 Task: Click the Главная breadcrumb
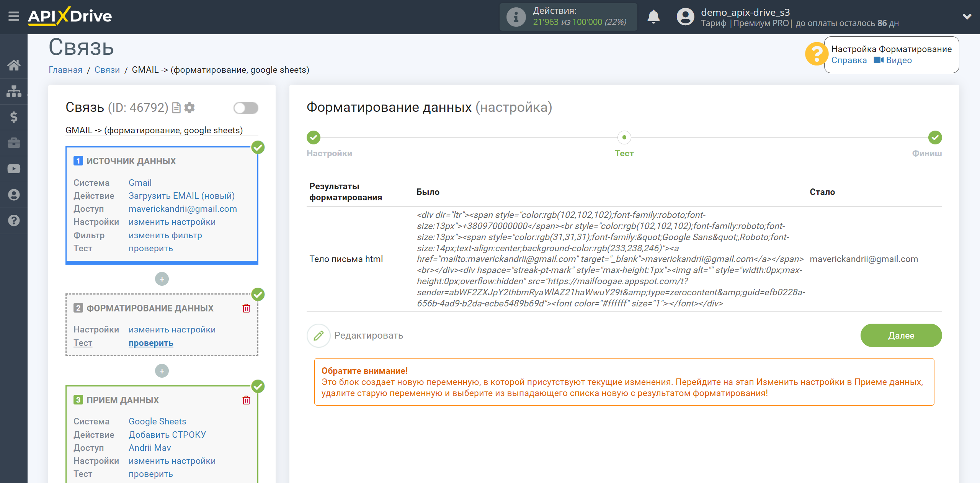point(65,70)
